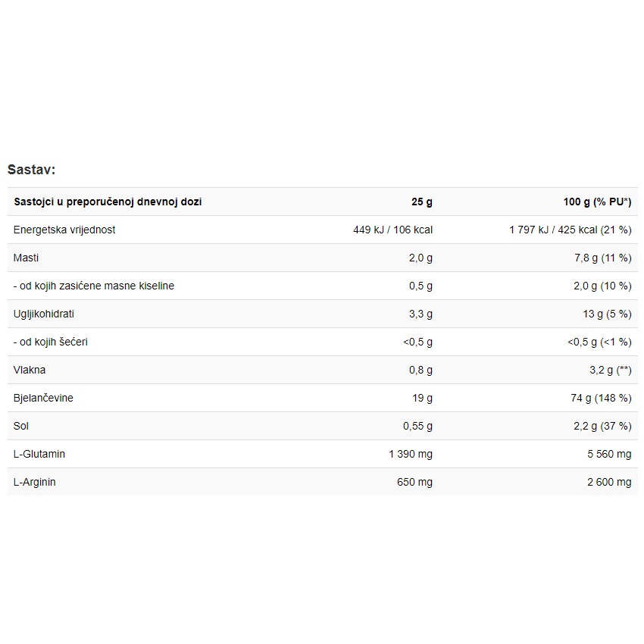
Task: Select the Bjelančevine row label
Action: [x=43, y=398]
